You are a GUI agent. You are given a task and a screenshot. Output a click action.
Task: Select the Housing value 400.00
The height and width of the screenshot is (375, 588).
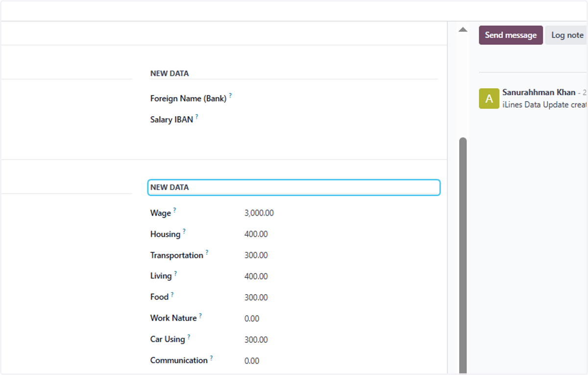click(256, 234)
